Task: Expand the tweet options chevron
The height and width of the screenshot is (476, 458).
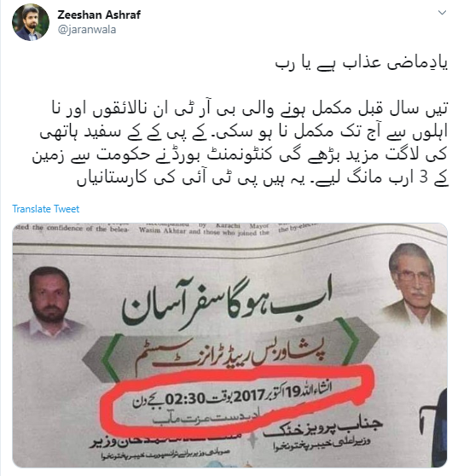Action: tap(442, 13)
